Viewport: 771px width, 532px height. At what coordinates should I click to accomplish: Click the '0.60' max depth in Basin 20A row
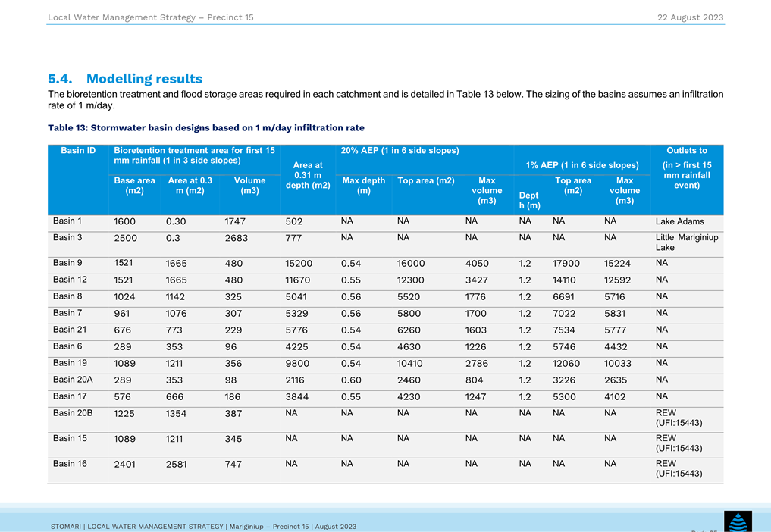click(351, 381)
